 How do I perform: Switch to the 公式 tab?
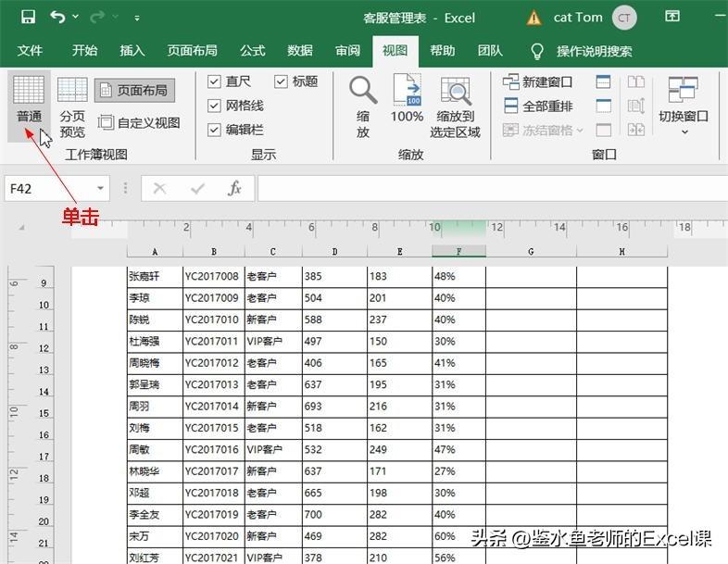(253, 50)
